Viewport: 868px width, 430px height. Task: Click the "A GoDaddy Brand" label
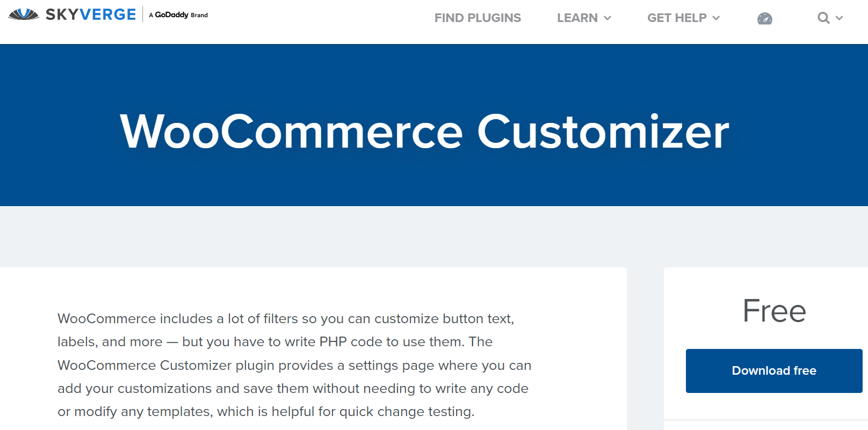178,15
